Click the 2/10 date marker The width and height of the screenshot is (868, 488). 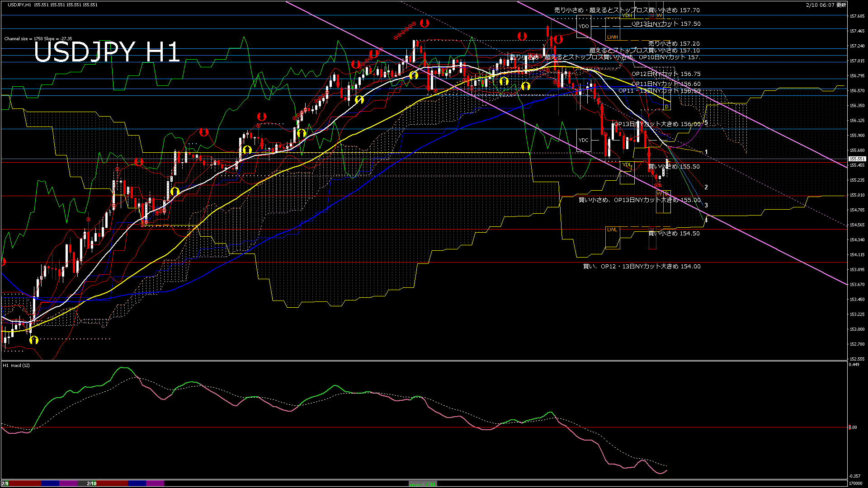click(92, 483)
